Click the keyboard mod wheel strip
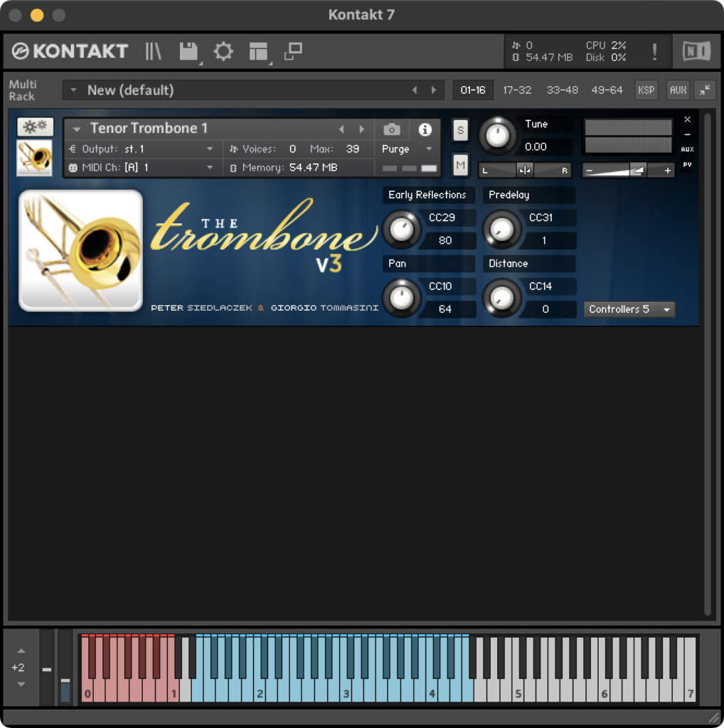The width and height of the screenshot is (724, 728). click(x=65, y=668)
